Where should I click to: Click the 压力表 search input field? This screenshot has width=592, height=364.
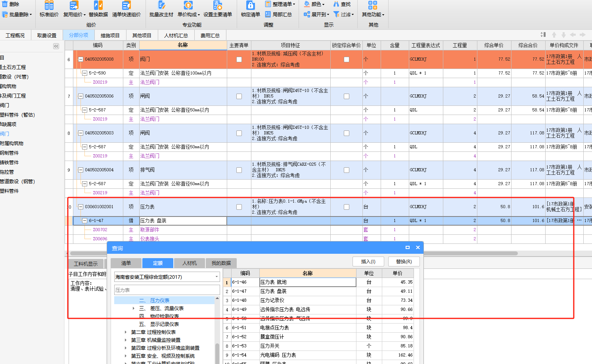click(167, 290)
